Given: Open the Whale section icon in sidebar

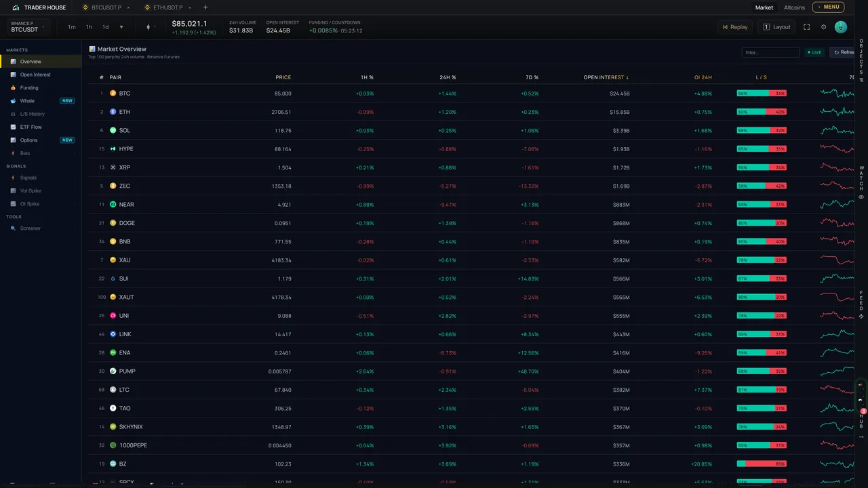Looking at the screenshot, I should pyautogui.click(x=13, y=101).
